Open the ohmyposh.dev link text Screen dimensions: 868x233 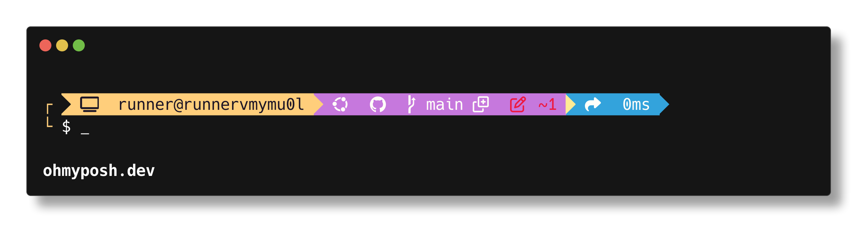click(x=99, y=171)
